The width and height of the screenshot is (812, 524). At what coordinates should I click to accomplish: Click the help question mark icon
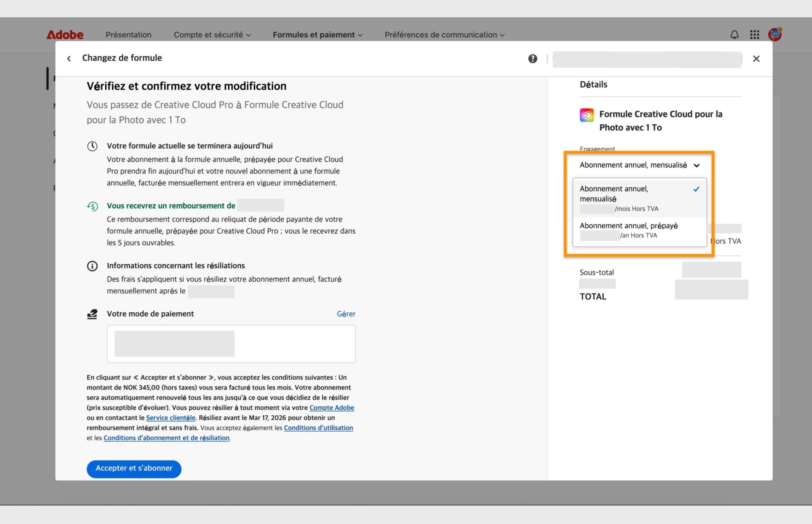click(532, 59)
